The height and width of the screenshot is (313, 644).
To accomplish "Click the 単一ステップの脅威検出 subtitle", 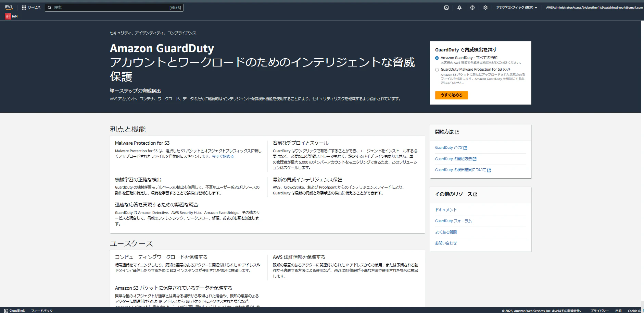I will (x=135, y=91).
